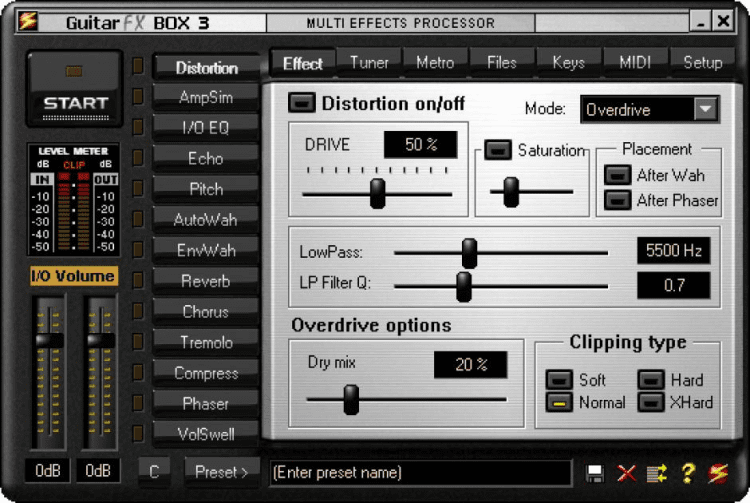Viewport: 750px width, 503px height.
Task: Click the output volume fader handle
Action: point(100,340)
